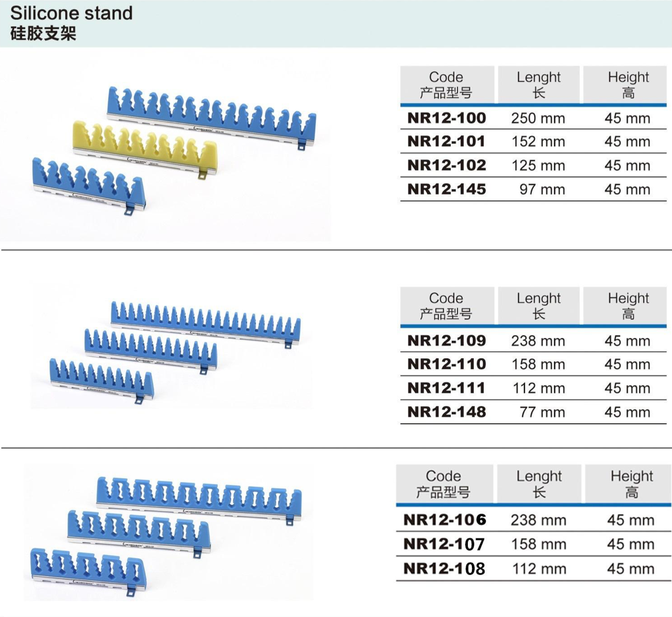Select product code NR12-101
The height and width of the screenshot is (617, 672).
(x=447, y=142)
